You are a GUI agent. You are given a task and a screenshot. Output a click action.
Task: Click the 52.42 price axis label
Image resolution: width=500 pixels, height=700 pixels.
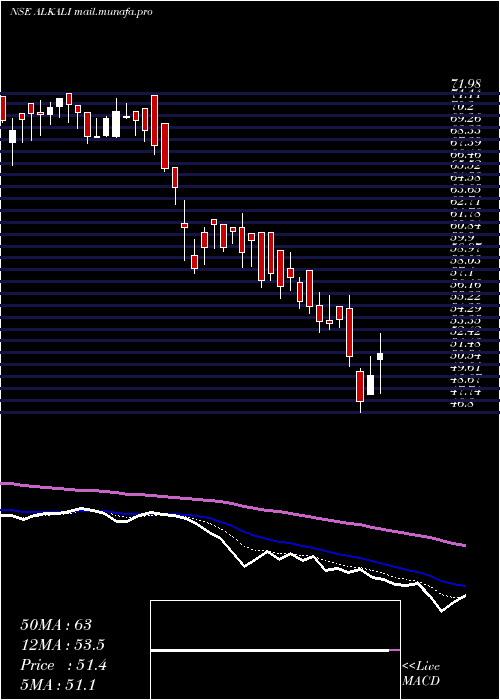point(465,332)
